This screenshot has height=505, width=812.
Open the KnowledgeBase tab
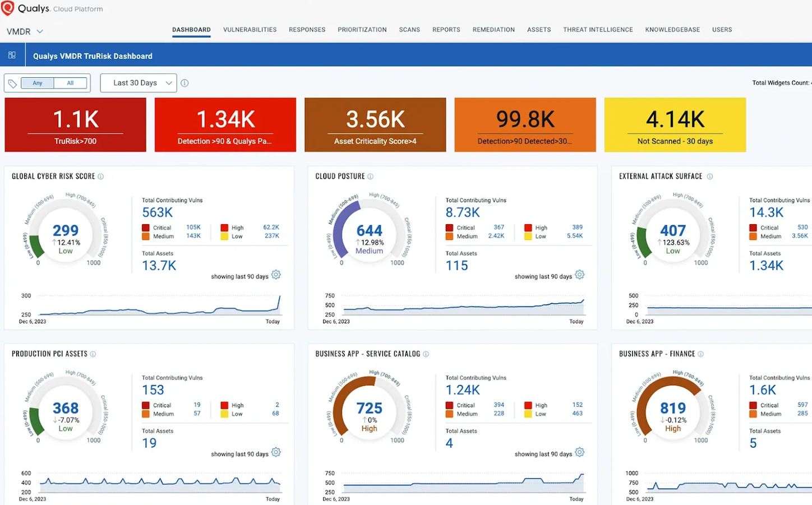[x=672, y=30]
